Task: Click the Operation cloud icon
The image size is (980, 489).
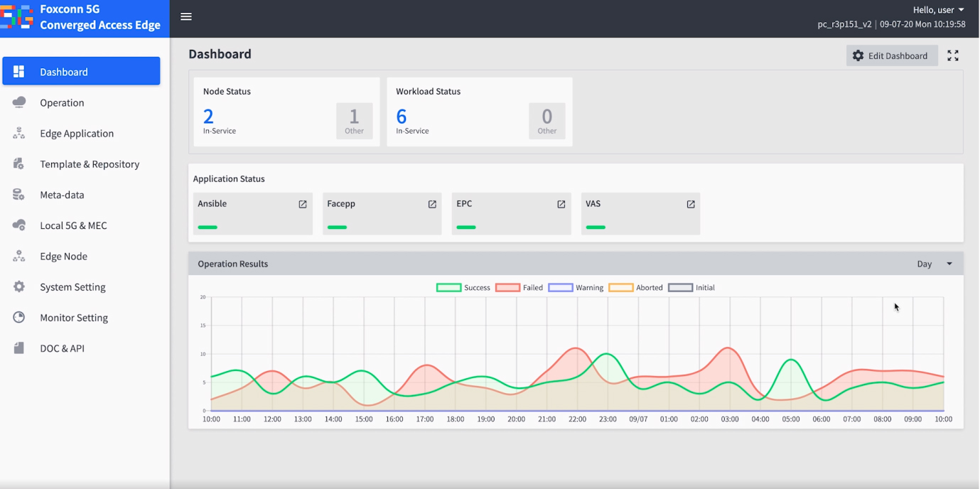Action: click(19, 102)
